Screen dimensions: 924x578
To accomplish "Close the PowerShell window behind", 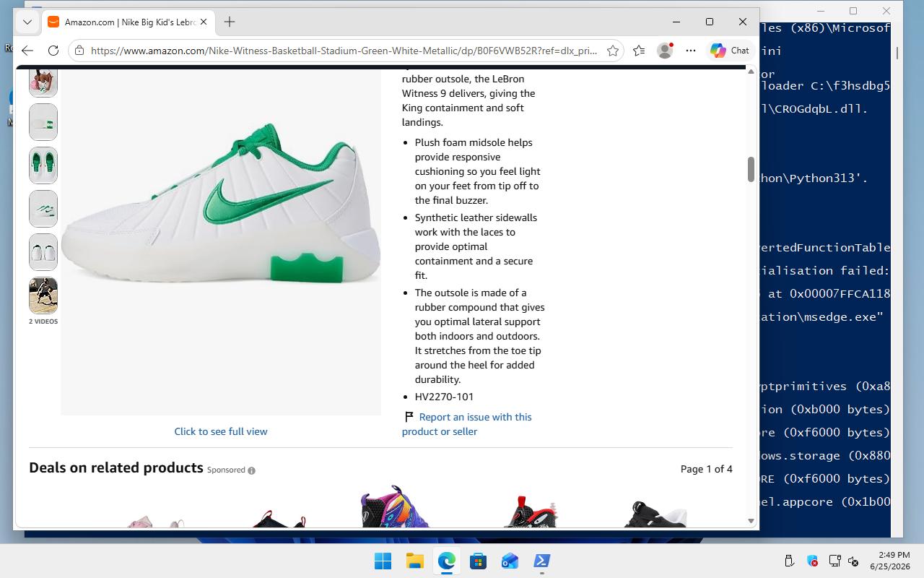I will (886, 11).
